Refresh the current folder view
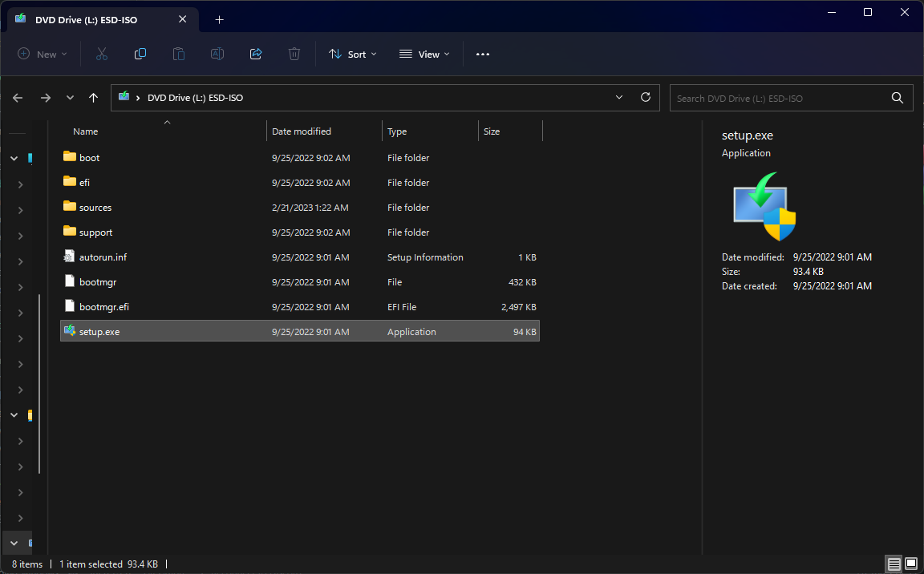924x574 pixels. [x=646, y=97]
